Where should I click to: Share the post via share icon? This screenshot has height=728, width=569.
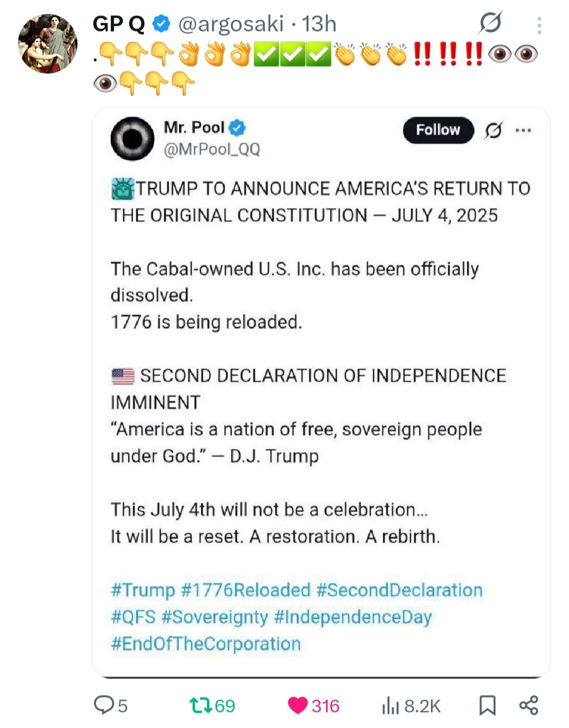click(528, 705)
